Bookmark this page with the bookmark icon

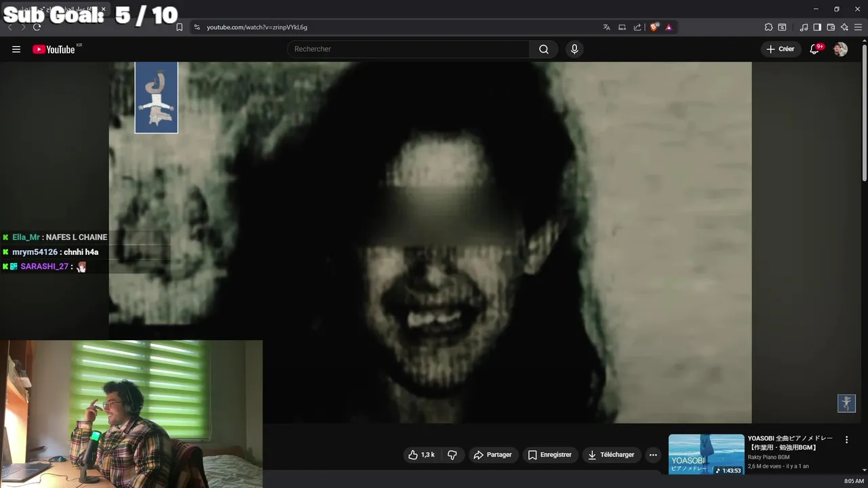tap(179, 27)
